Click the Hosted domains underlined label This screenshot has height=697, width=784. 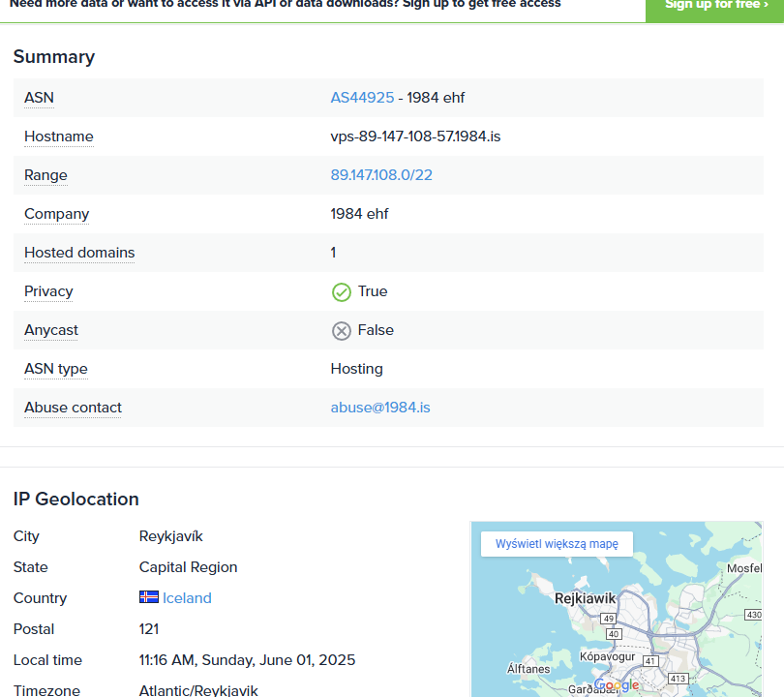tap(79, 253)
